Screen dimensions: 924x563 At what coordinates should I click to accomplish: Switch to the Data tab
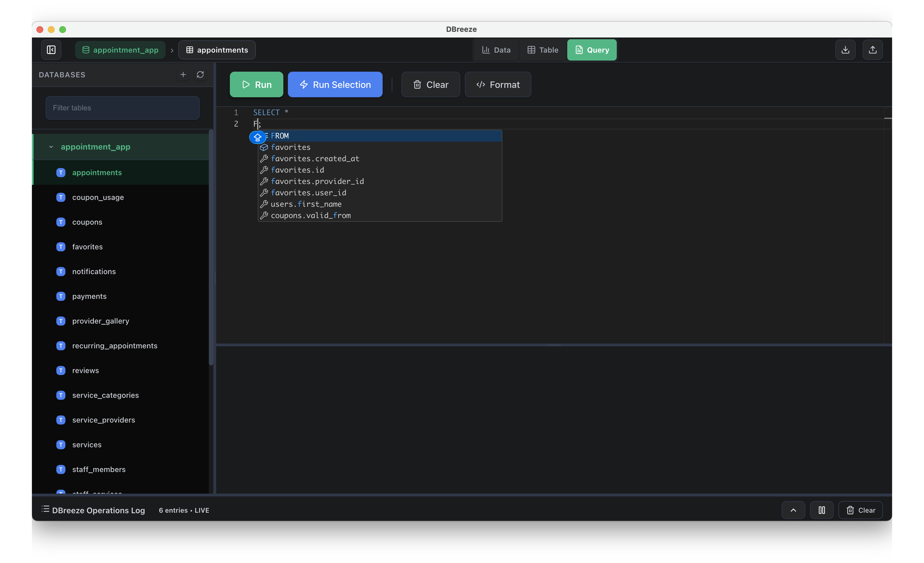tap(496, 50)
